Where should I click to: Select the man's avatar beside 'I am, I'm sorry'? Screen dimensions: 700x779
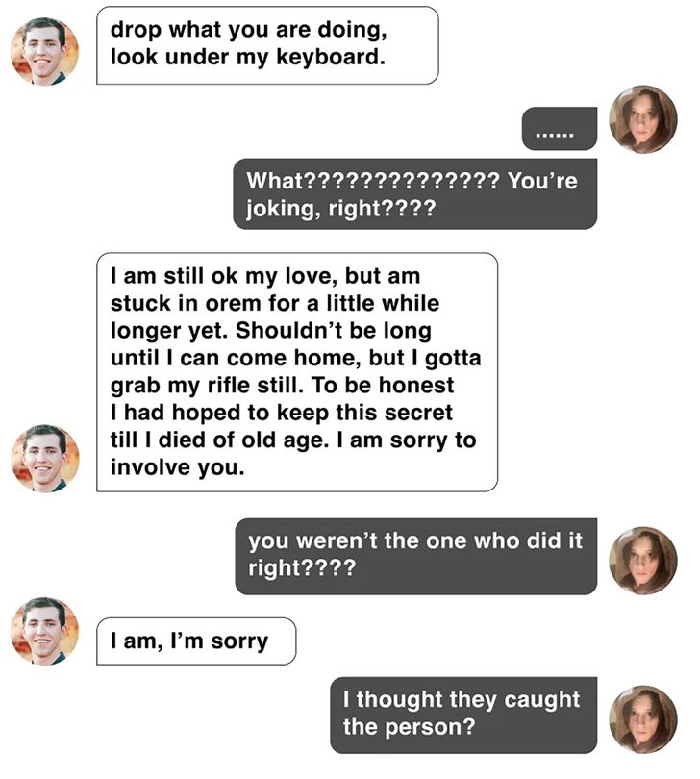45,631
